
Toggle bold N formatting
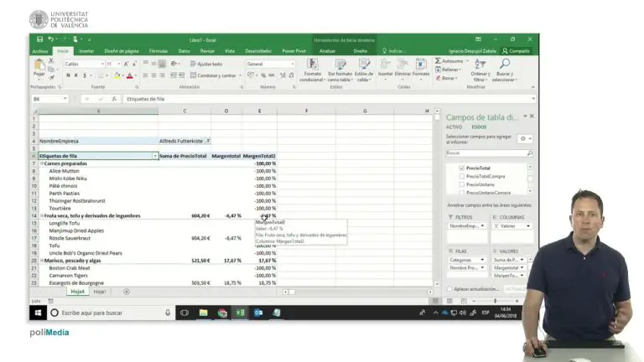tap(68, 75)
